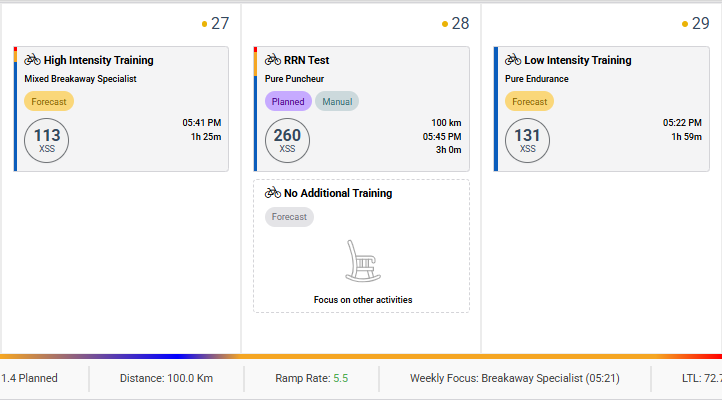Select day 28 date number

pyautogui.click(x=460, y=23)
